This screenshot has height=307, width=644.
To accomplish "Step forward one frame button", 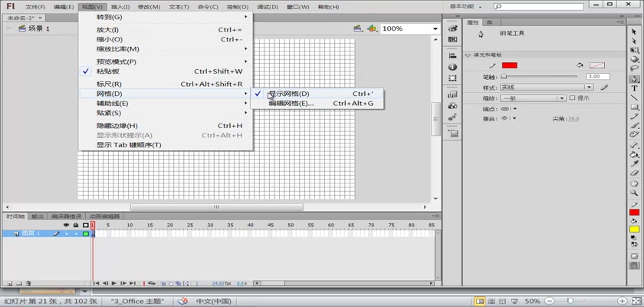I will point(123,283).
